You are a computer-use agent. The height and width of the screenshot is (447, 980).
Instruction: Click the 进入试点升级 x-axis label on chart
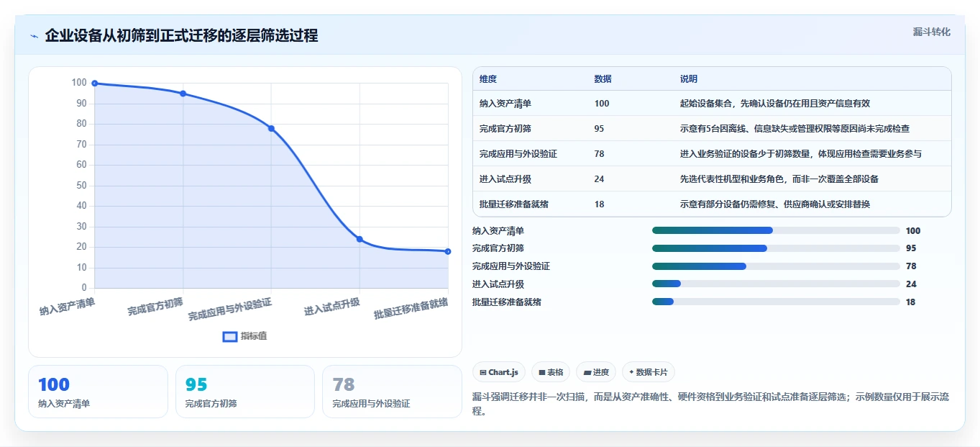pyautogui.click(x=332, y=306)
